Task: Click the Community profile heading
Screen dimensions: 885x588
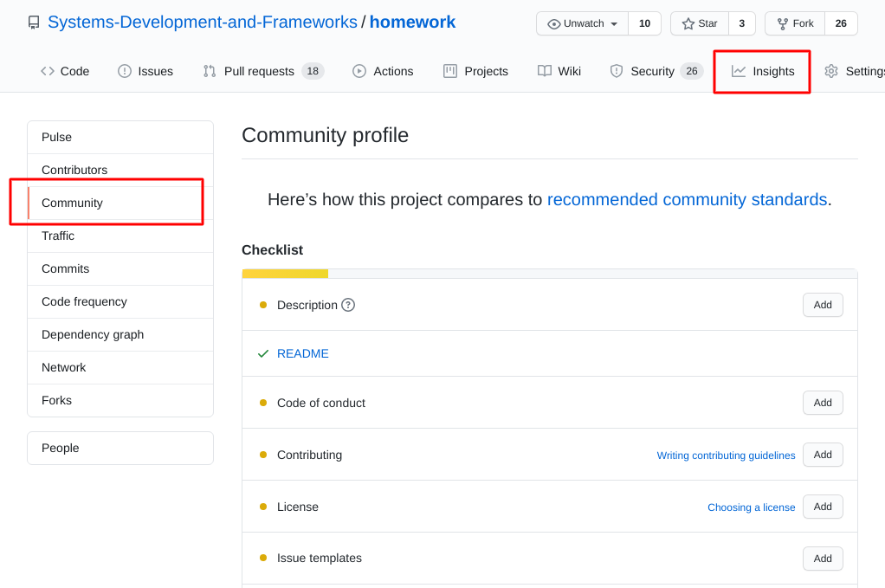Action: pos(325,135)
